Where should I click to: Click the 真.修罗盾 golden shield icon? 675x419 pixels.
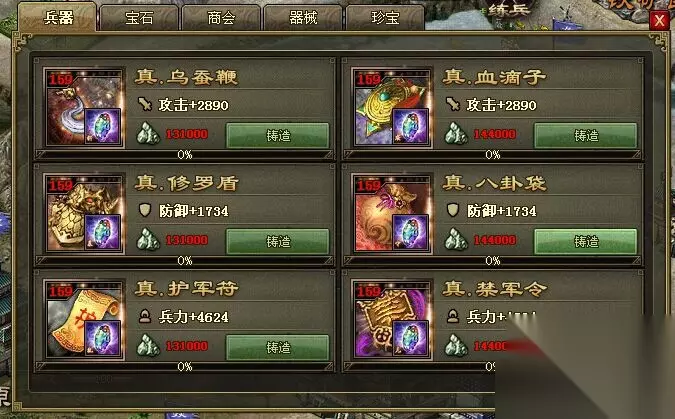point(84,214)
